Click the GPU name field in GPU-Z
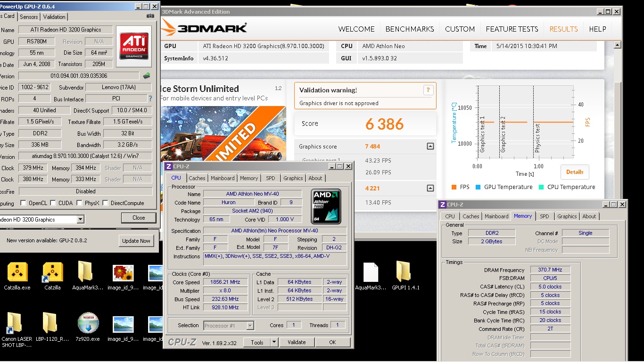Image resolution: width=644 pixels, height=362 pixels. pyautogui.click(x=65, y=29)
